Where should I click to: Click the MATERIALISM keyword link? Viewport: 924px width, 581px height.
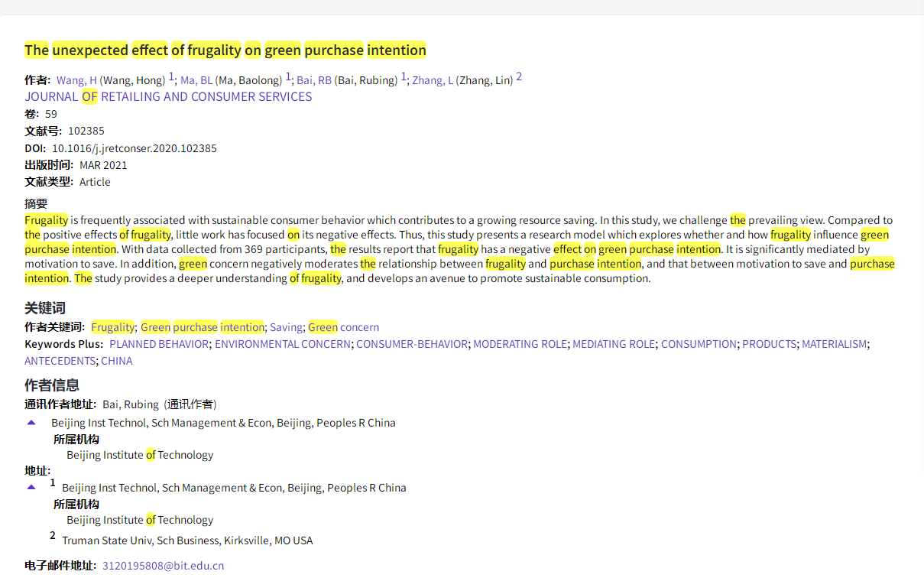(834, 344)
